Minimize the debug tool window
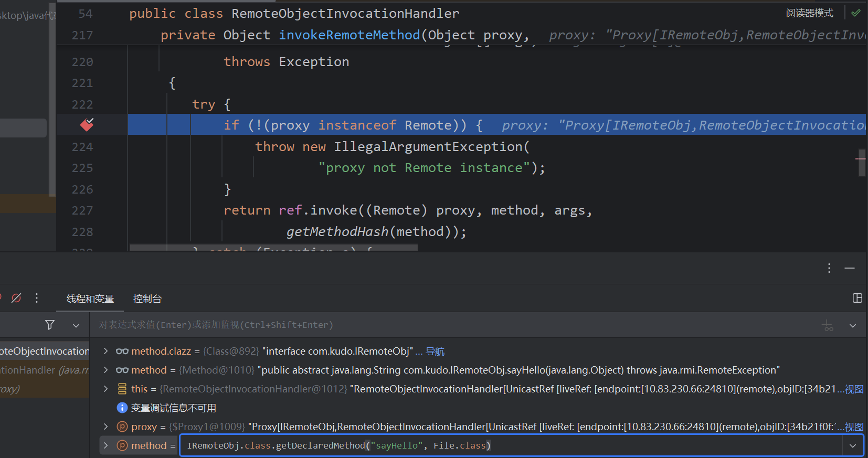The height and width of the screenshot is (458, 868). 850,268
